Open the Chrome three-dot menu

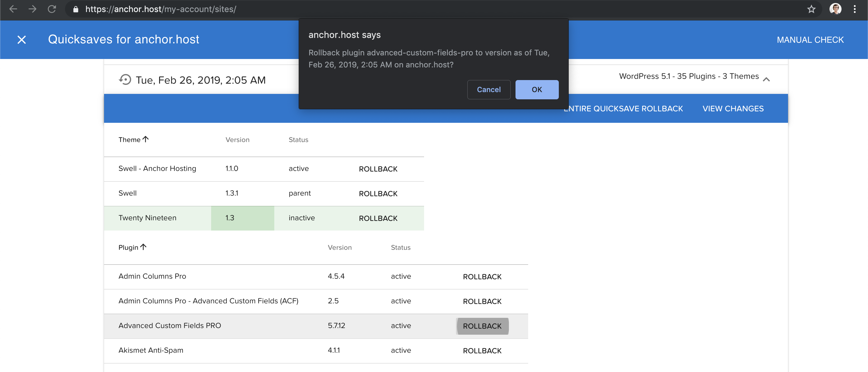[854, 9]
